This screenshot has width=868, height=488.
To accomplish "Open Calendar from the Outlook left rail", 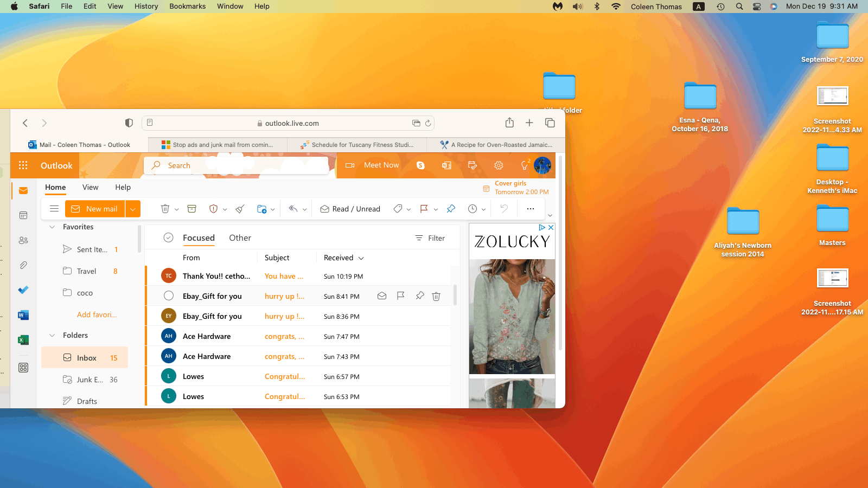I will [23, 215].
